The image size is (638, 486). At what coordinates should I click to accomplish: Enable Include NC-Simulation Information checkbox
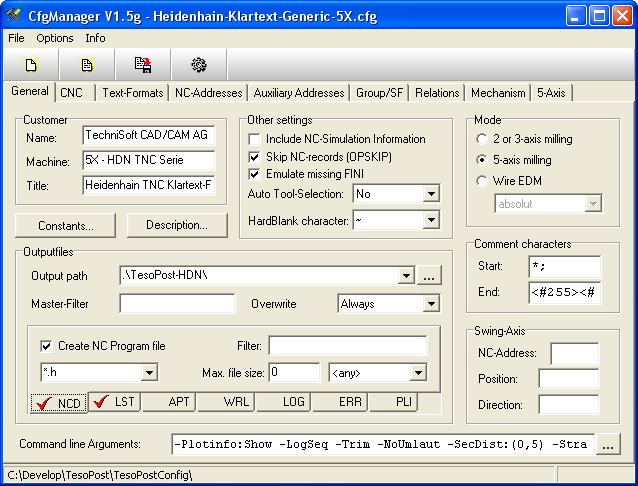coord(255,139)
